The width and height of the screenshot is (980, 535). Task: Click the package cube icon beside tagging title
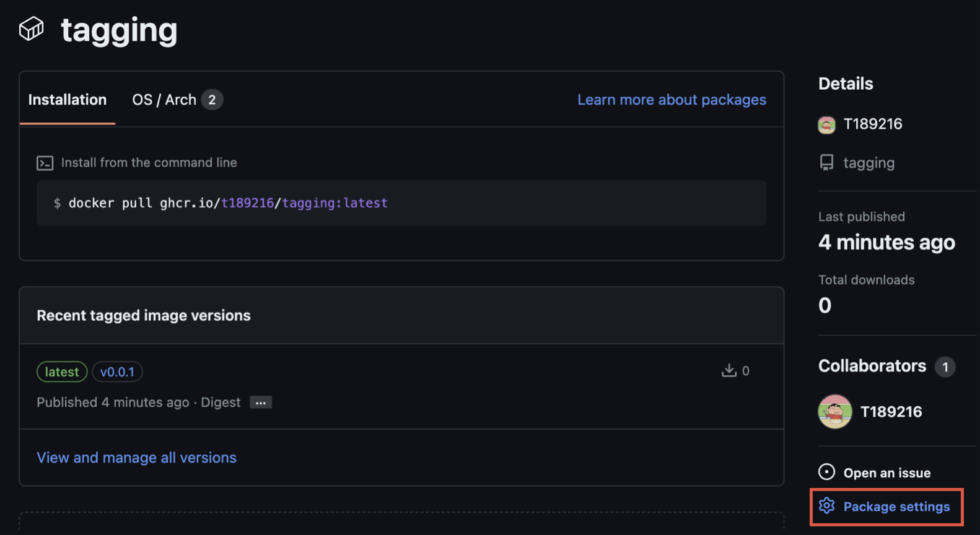[31, 28]
